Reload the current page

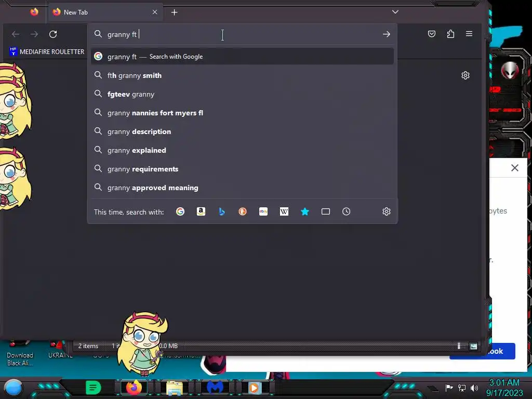[53, 34]
